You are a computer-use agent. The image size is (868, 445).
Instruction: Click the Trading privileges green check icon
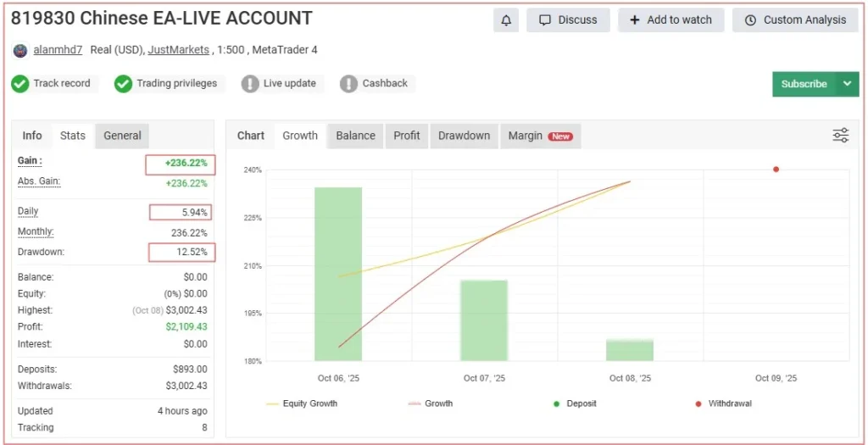[124, 84]
